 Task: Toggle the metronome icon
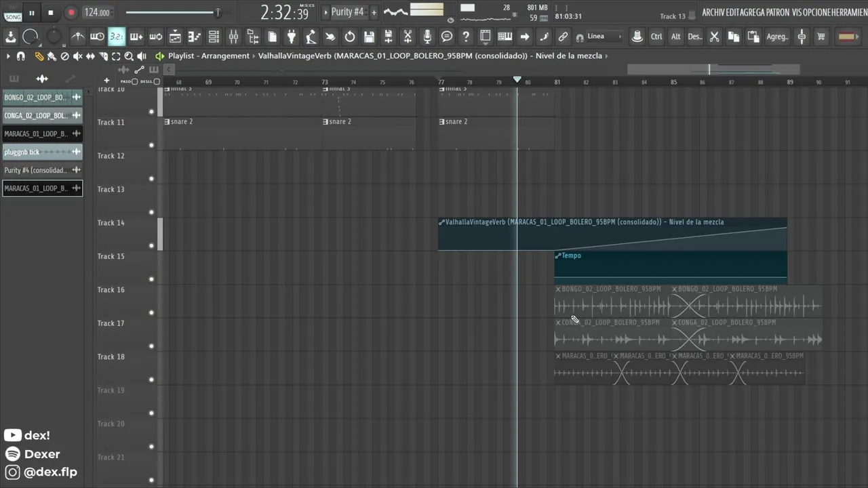[78, 37]
